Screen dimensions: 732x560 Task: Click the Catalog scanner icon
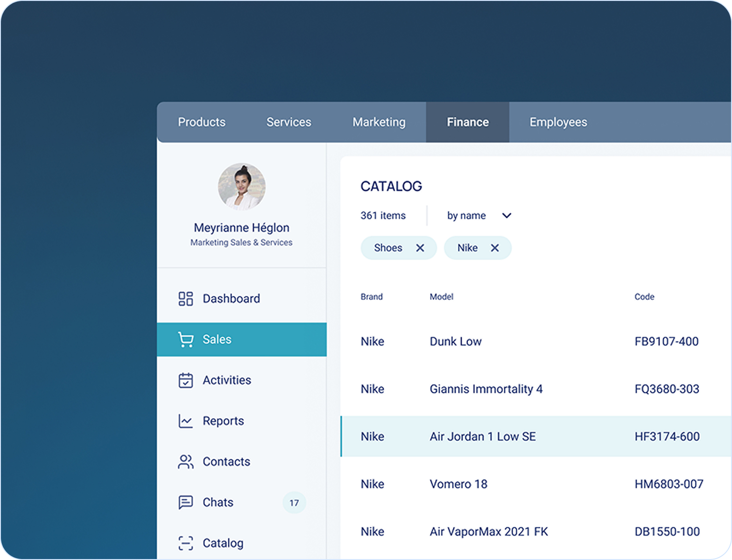tap(185, 543)
